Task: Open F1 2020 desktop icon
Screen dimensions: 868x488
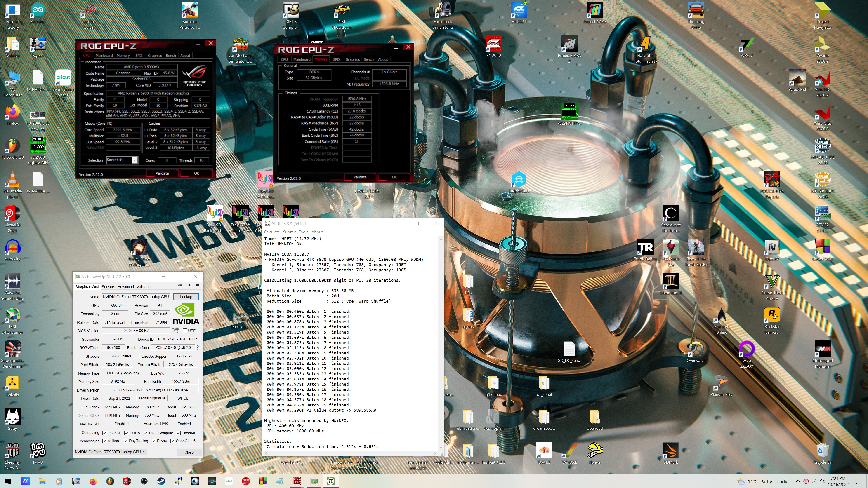Action: [493, 47]
